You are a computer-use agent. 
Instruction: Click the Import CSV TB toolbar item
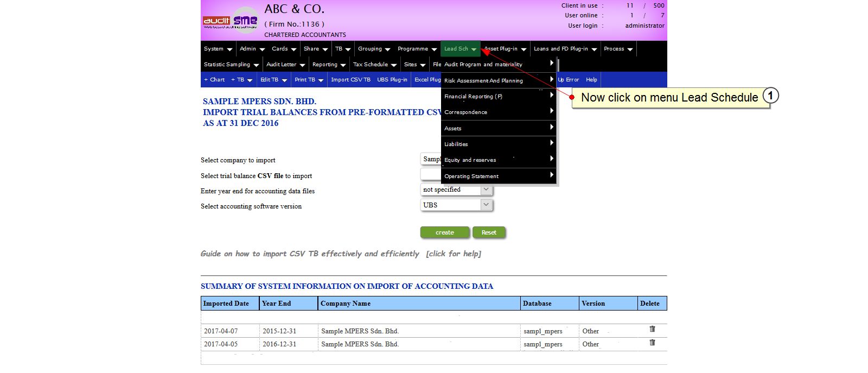350,80
